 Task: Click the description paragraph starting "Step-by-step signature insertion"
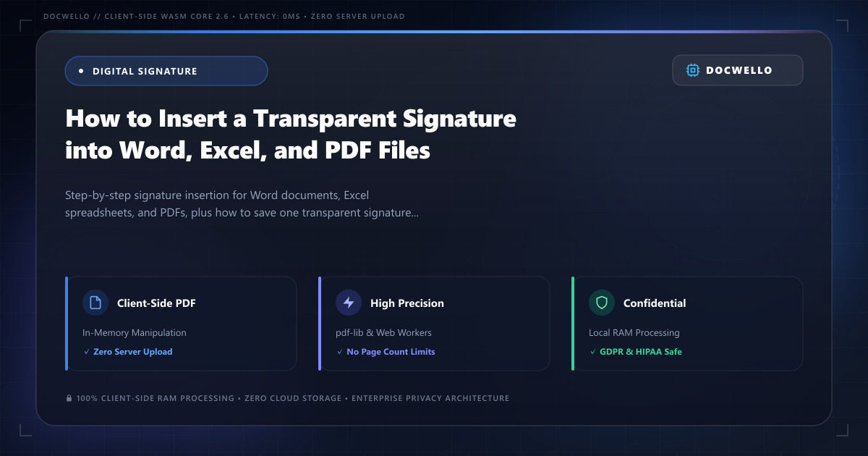[x=242, y=205]
